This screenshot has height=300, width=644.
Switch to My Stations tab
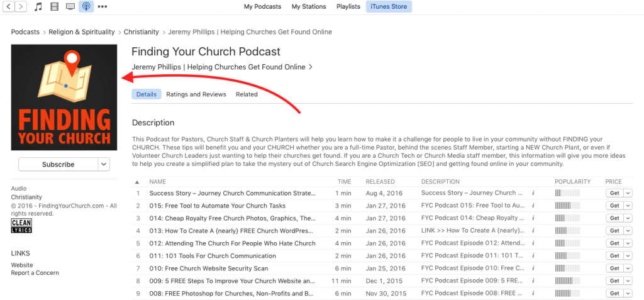pos(309,6)
